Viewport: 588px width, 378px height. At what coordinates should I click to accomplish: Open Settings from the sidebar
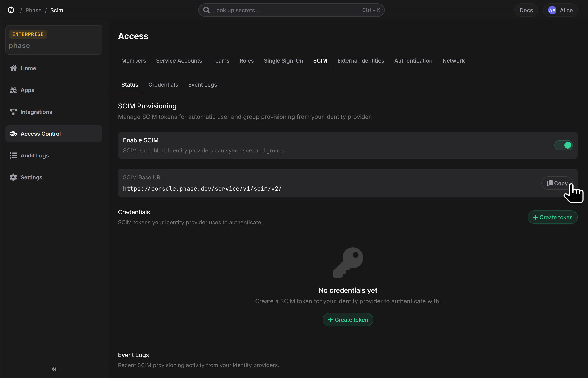tap(54, 177)
